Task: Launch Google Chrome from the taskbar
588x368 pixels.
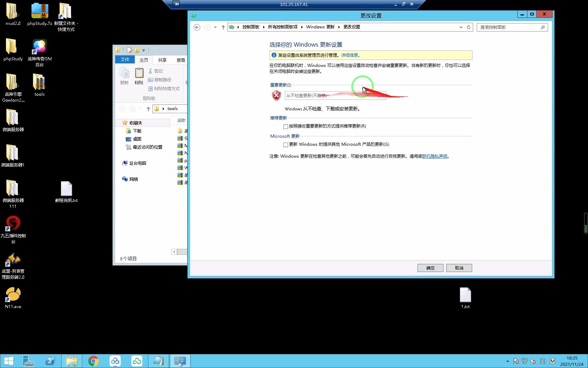Action: 93,361
